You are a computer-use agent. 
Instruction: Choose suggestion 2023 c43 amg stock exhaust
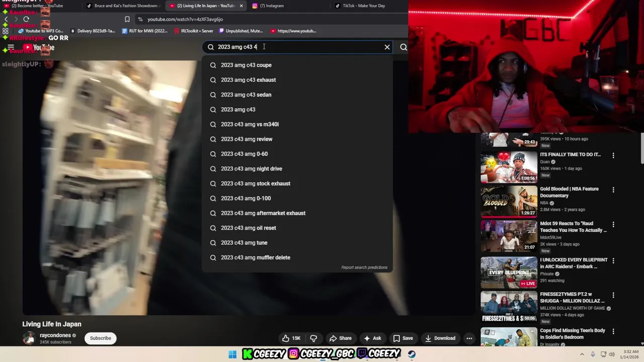(297, 184)
